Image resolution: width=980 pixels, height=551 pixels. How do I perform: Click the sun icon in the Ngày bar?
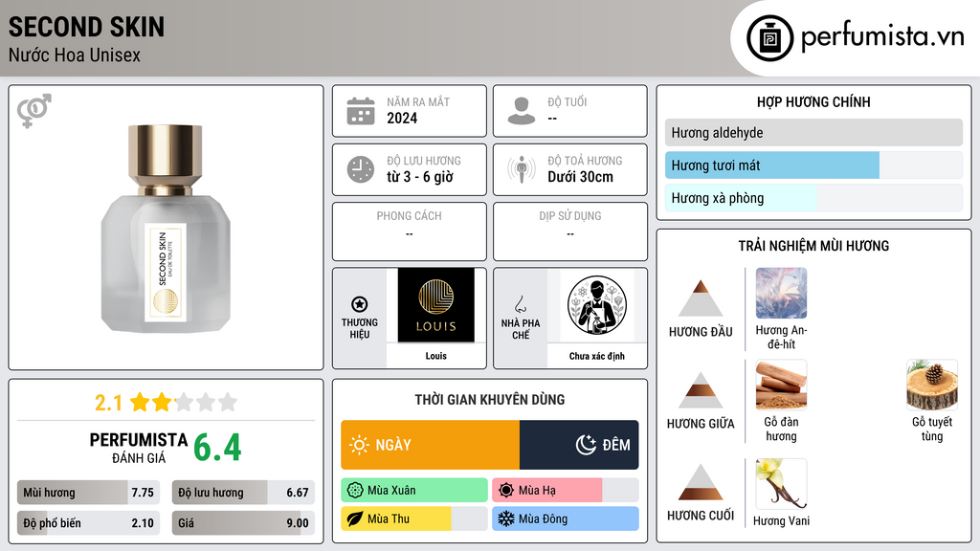point(359,445)
